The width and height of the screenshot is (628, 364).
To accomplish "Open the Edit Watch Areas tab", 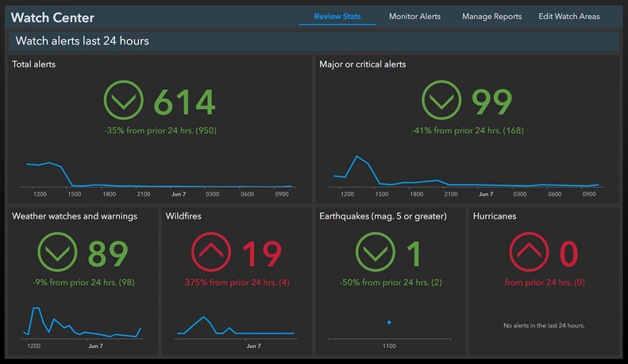I will (568, 16).
